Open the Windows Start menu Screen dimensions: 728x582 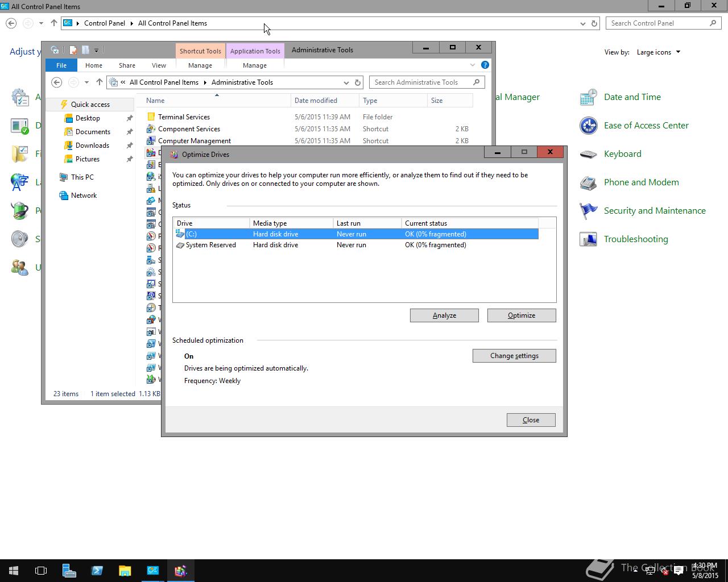[14, 571]
